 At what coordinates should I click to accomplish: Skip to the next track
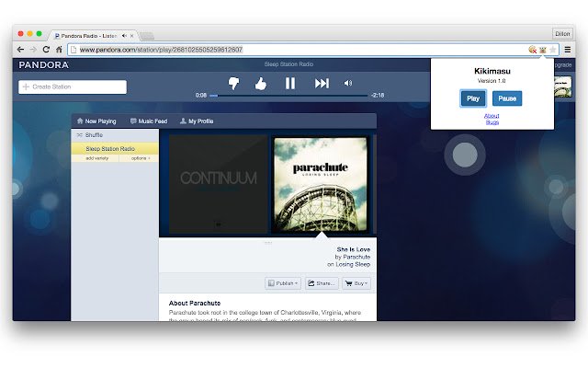pyautogui.click(x=322, y=84)
